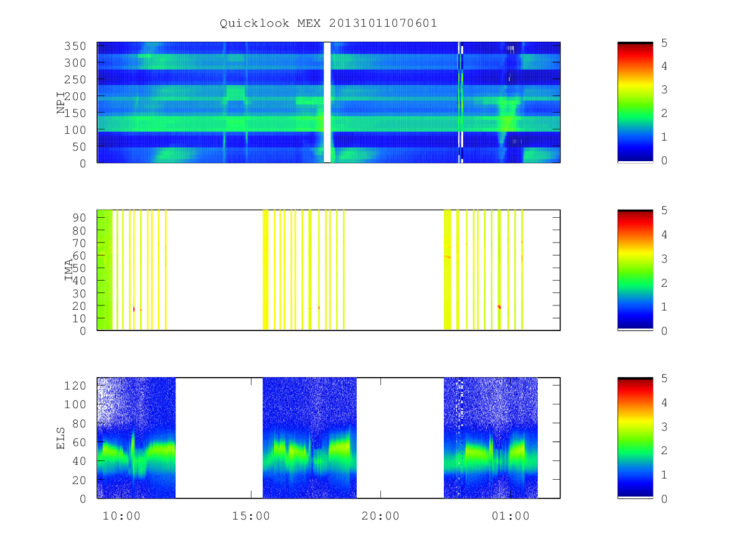Click the title "Quicklook MEX 20131011070601"

click(328, 24)
